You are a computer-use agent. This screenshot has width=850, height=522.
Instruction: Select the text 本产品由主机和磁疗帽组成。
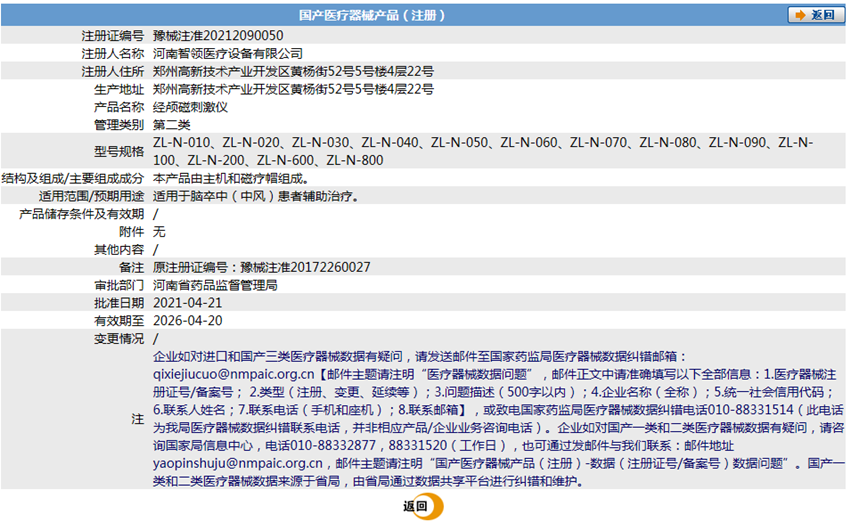tap(231, 178)
